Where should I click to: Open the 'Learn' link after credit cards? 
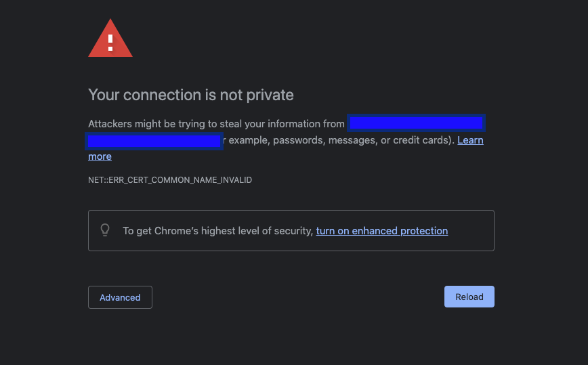(x=470, y=140)
